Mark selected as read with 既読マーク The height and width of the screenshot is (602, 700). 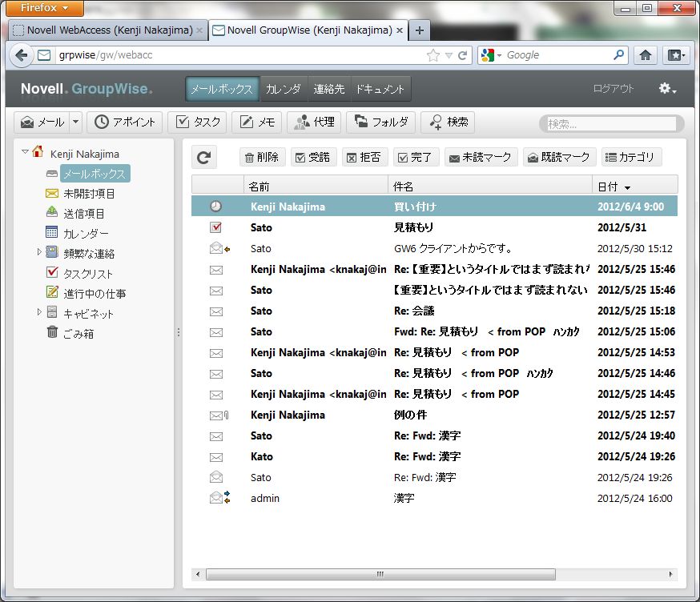pyautogui.click(x=559, y=157)
